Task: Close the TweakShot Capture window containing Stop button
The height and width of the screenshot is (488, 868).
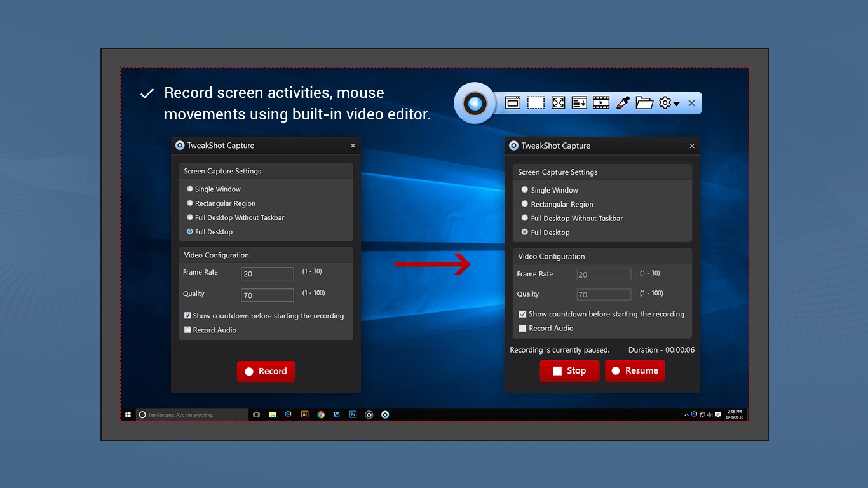Action: pyautogui.click(x=692, y=146)
